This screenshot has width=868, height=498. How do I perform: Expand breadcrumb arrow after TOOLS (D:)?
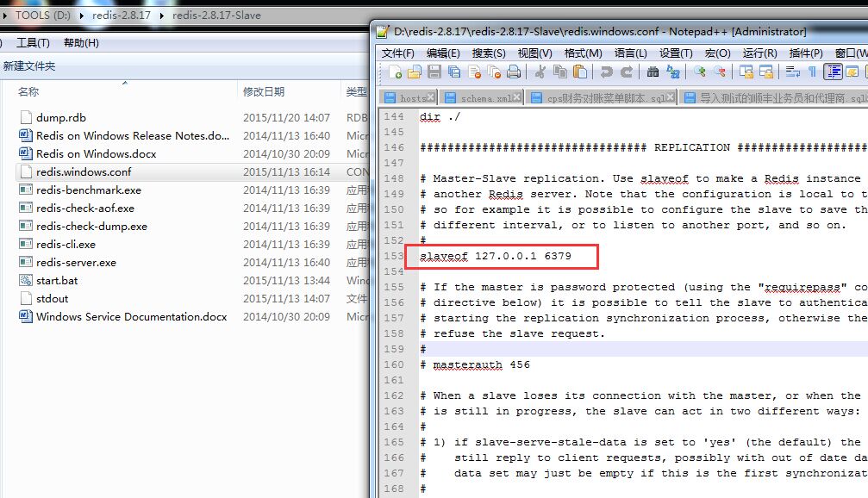[x=82, y=16]
